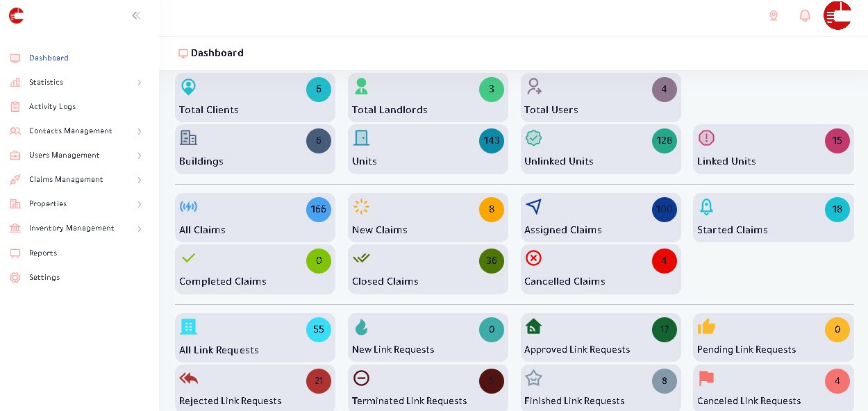Click the company logo in sidebar
The height and width of the screenshot is (411, 868).
pos(17,15)
